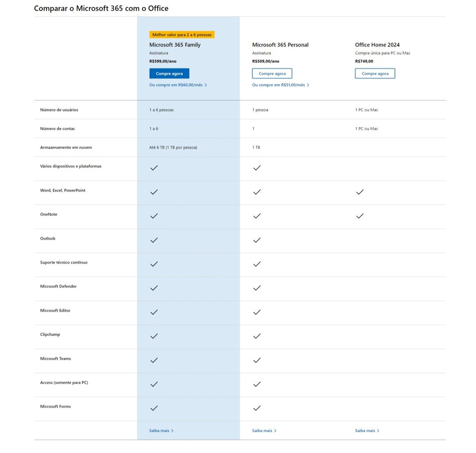Click the R$509,00/ano price
The image size is (476, 453).
click(x=266, y=61)
